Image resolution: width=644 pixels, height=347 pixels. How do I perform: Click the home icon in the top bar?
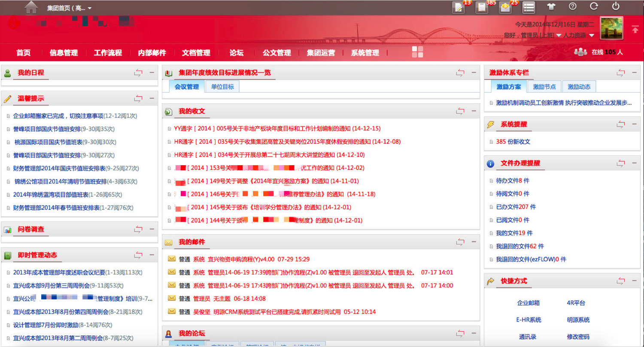pyautogui.click(x=31, y=7)
